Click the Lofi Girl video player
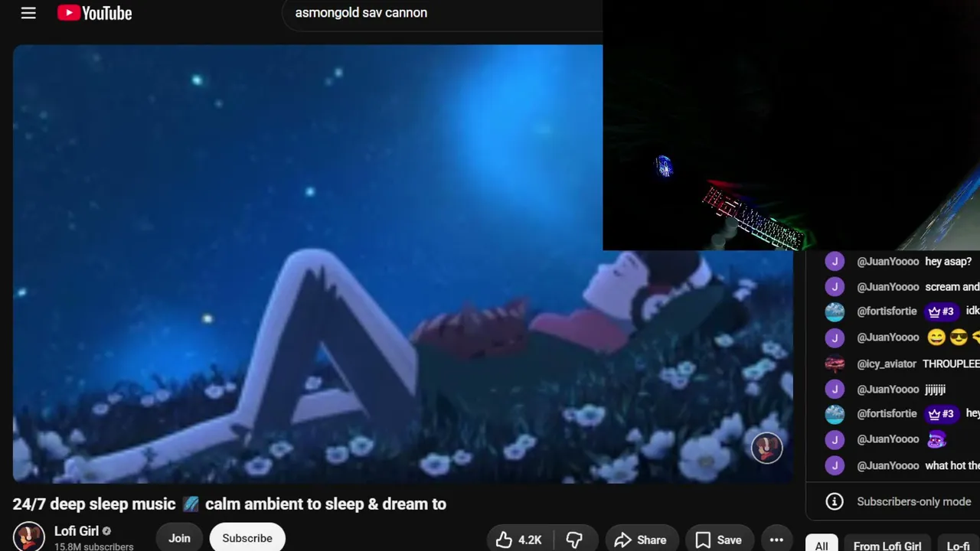The width and height of the screenshot is (980, 551). coord(403,264)
